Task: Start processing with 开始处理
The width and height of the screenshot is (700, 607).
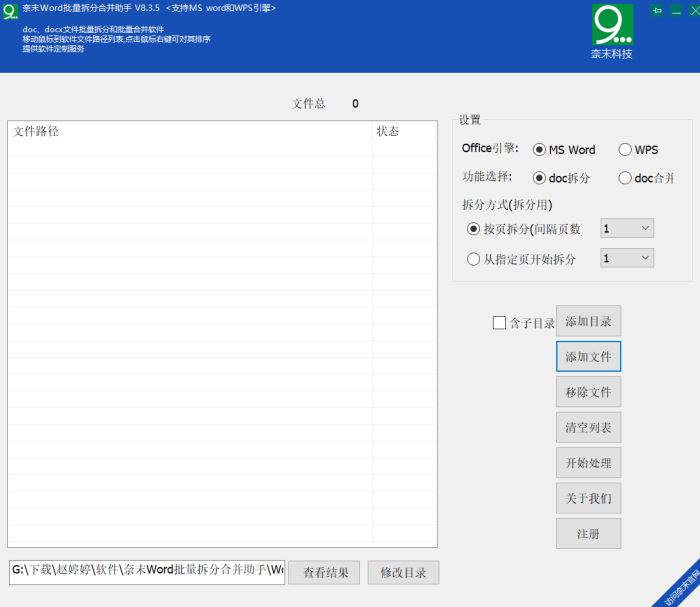Action: (x=588, y=463)
